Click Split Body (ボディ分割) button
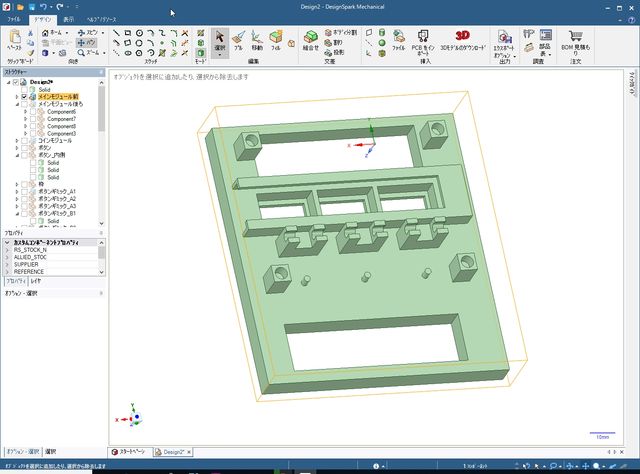Screen dimensions: 640x474 click(x=341, y=33)
